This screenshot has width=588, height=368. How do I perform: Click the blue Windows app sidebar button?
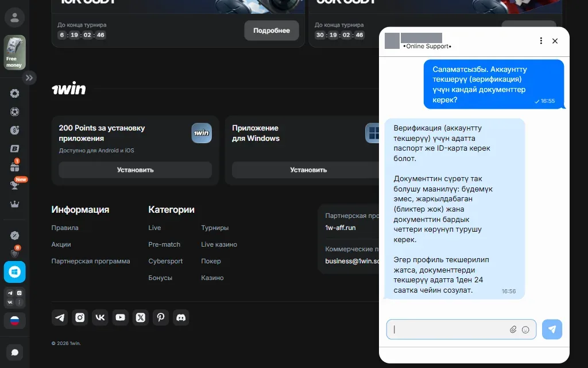14,272
